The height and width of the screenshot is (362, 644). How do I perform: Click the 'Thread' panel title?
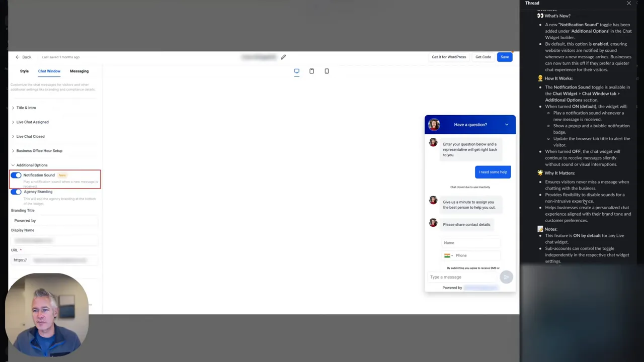pos(532,4)
